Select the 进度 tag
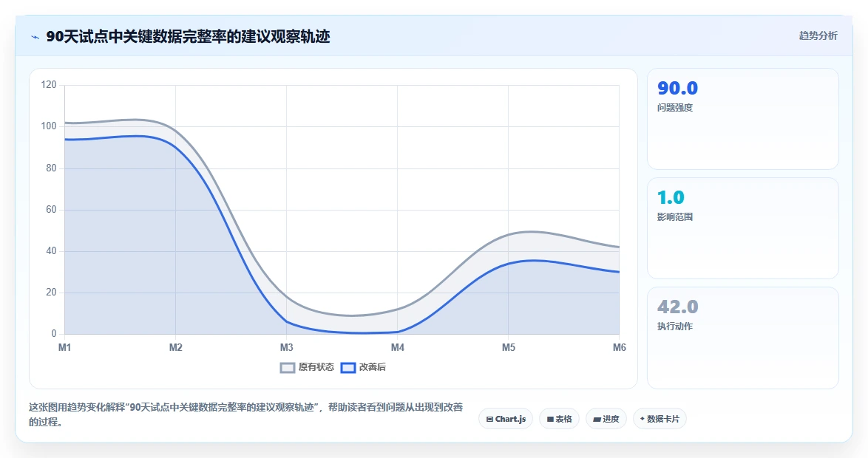 point(606,419)
